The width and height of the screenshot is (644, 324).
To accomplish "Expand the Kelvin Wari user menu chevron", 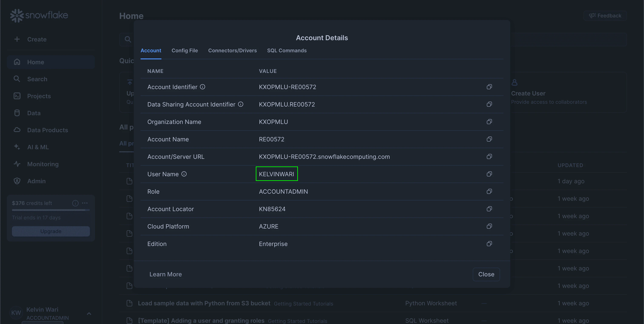I will pyautogui.click(x=89, y=314).
